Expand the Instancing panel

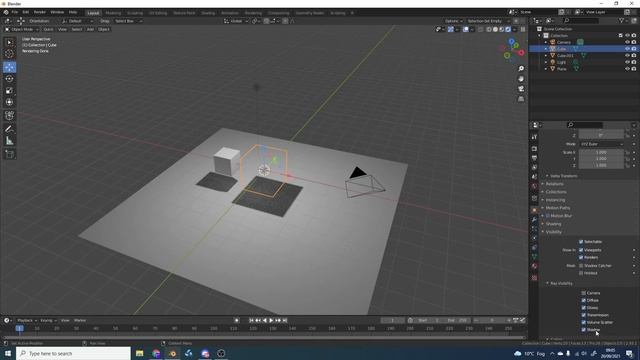(x=556, y=200)
